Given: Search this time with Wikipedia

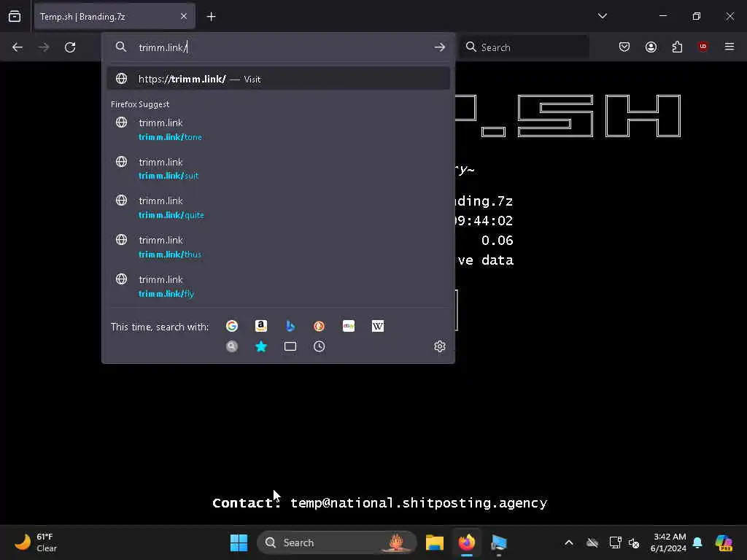Looking at the screenshot, I should point(378,326).
